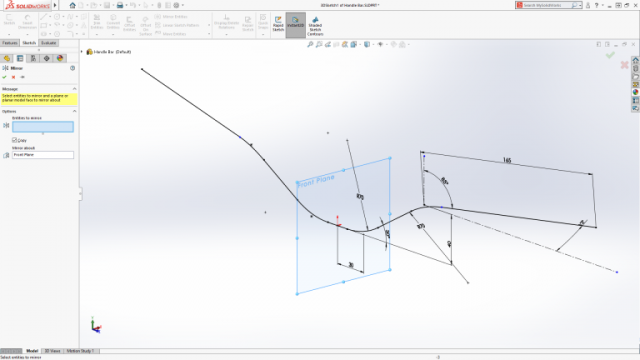The height and width of the screenshot is (360, 640).
Task: Click the Repair Sketch button
Action: (x=248, y=24)
